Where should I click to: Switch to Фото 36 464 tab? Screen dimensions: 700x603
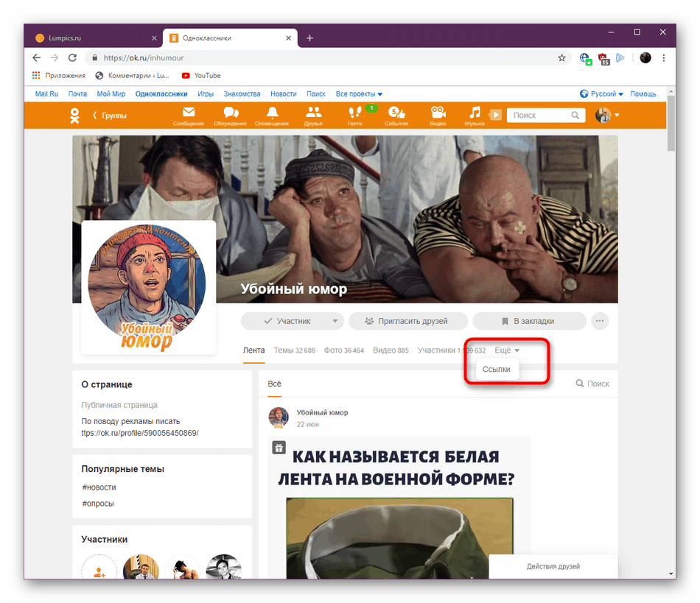(x=344, y=350)
